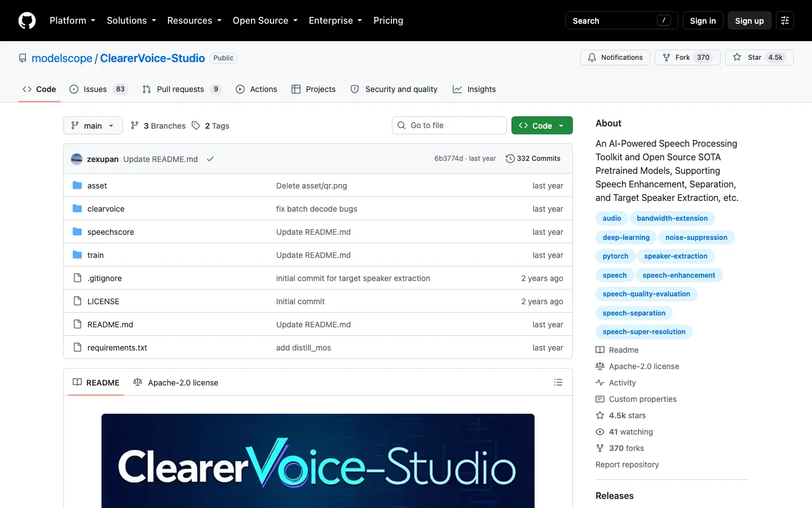
Task: Open the GitHub homepage logo
Action: pos(27,20)
